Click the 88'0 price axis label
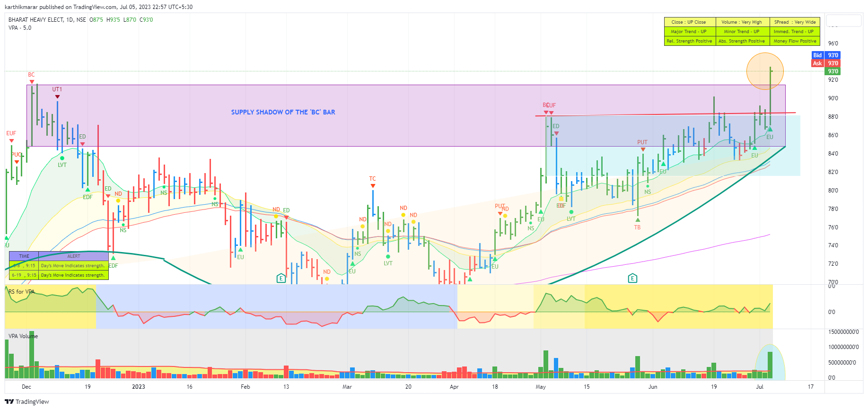The height and width of the screenshot is (410, 868). [833, 117]
